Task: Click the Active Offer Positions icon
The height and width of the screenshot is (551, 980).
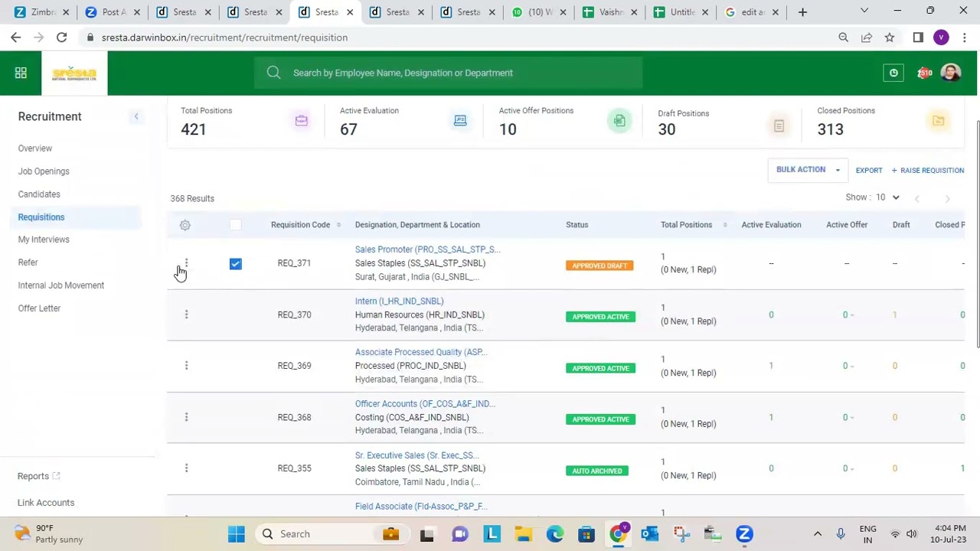Action: [x=619, y=121]
